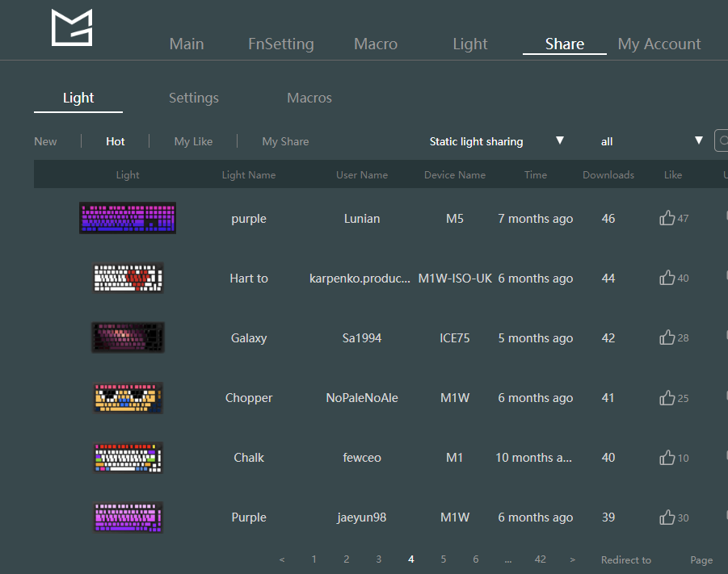Screen dimensions: 728x574
Task: Show New shared lights
Action: 45,141
